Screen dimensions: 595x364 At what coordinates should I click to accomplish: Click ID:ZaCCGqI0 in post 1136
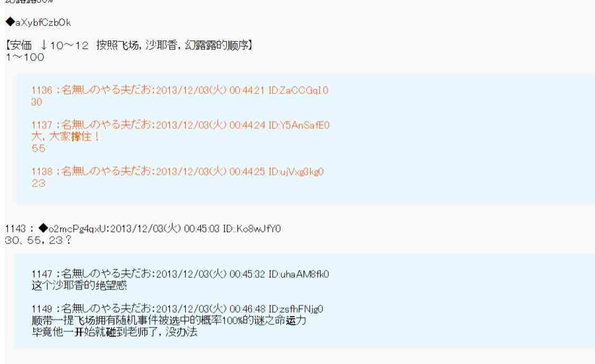pos(298,90)
